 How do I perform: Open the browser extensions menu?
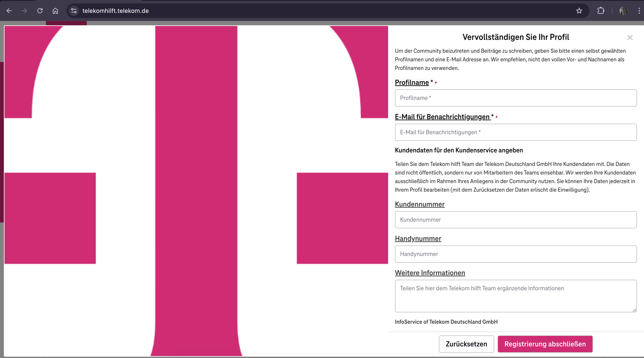(601, 11)
